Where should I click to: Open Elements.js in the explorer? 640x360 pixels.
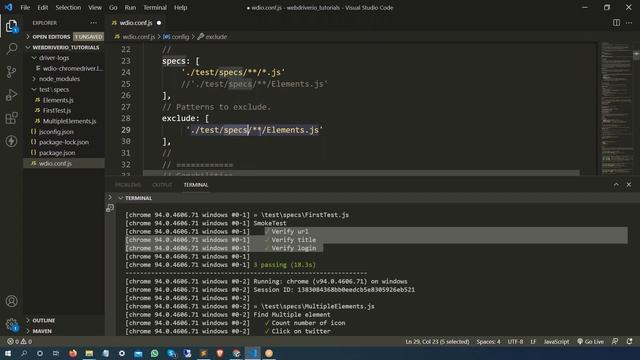point(64,100)
